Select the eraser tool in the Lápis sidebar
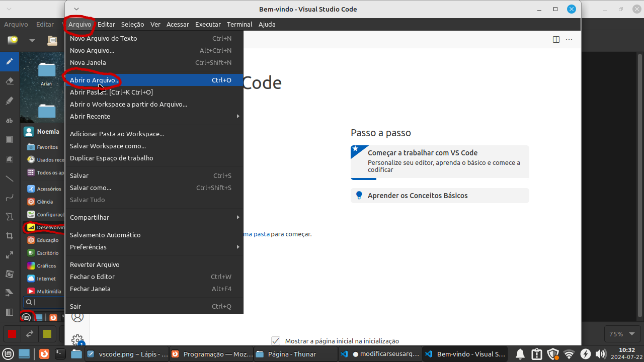Screen dimensions: 644x362 tap(9, 81)
